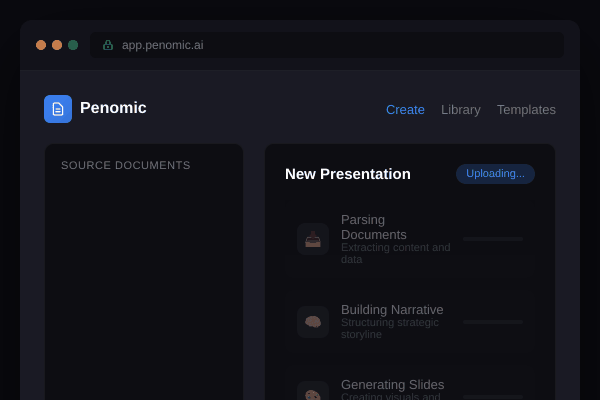This screenshot has width=600, height=400.
Task: Switch to the Library tab
Action: [461, 110]
